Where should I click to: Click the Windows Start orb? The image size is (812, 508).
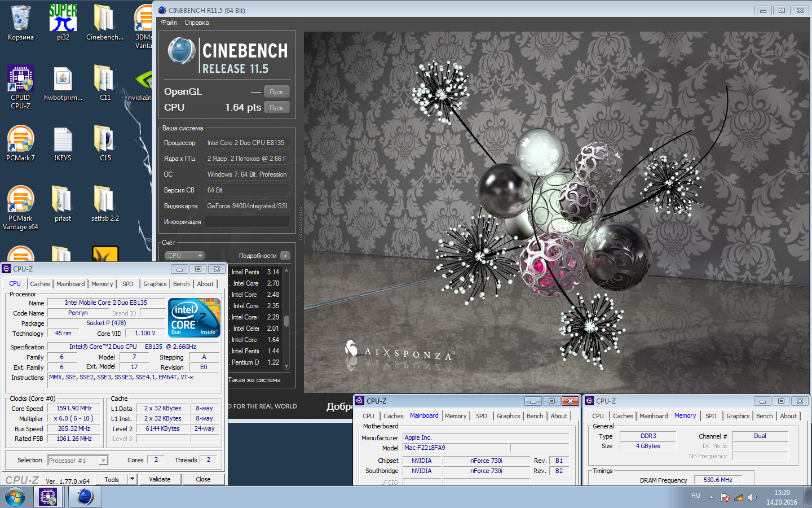15,497
